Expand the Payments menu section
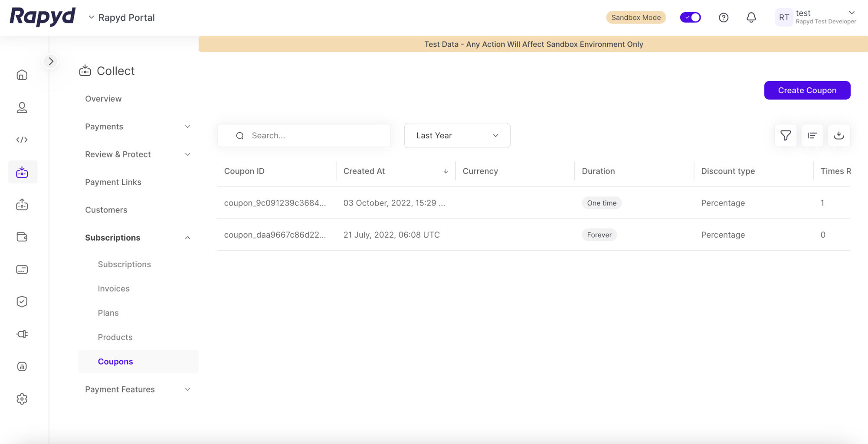Viewport: 868px width, 444px height. coord(138,127)
